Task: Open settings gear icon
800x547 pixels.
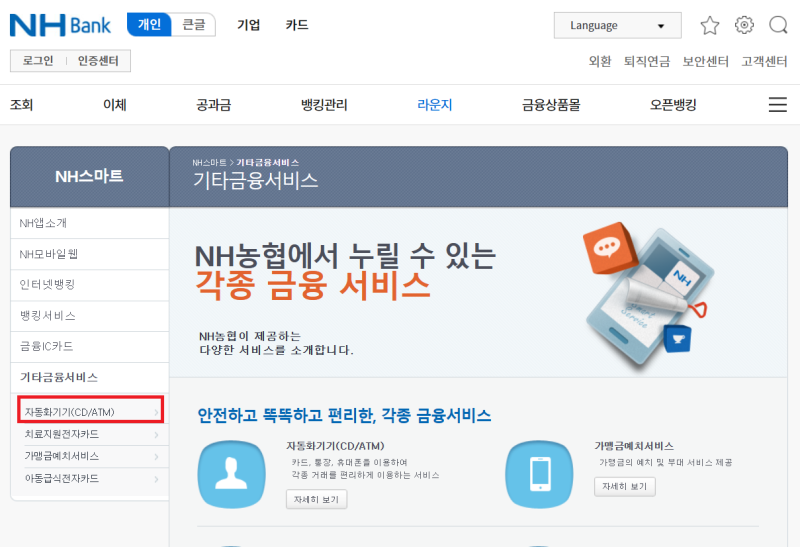Action: click(x=744, y=24)
